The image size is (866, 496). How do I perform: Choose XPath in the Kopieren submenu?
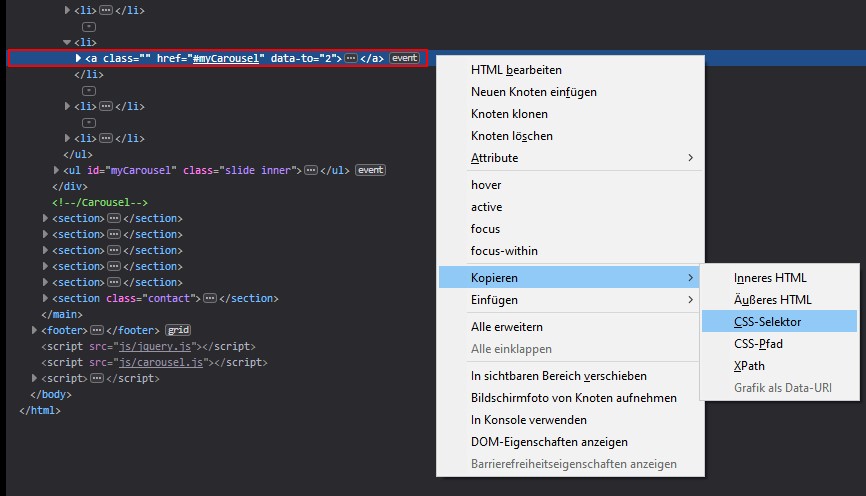779,366
